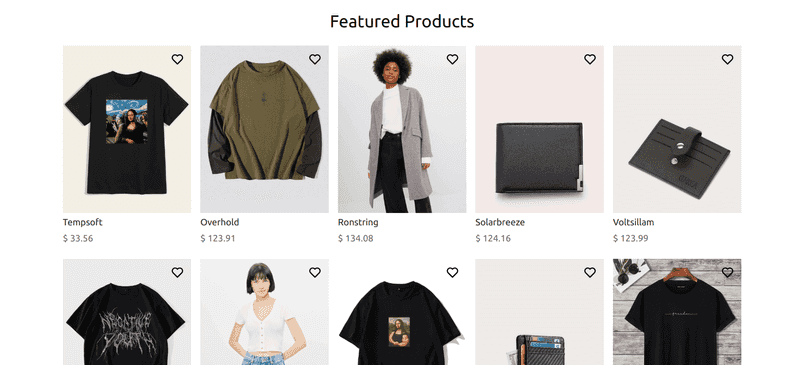800x365 pixels.
Task: Favorite the Tempsoft t-shirt with heart icon
Action: [x=177, y=59]
